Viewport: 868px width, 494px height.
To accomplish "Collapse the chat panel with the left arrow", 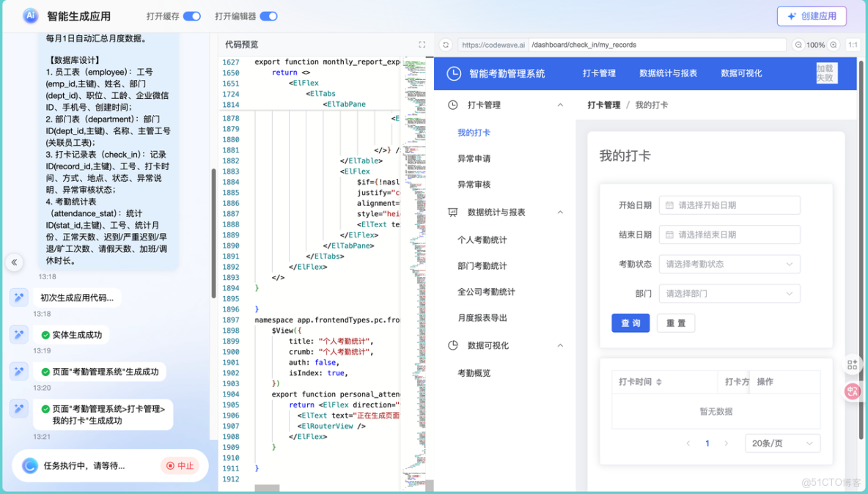I will (14, 262).
